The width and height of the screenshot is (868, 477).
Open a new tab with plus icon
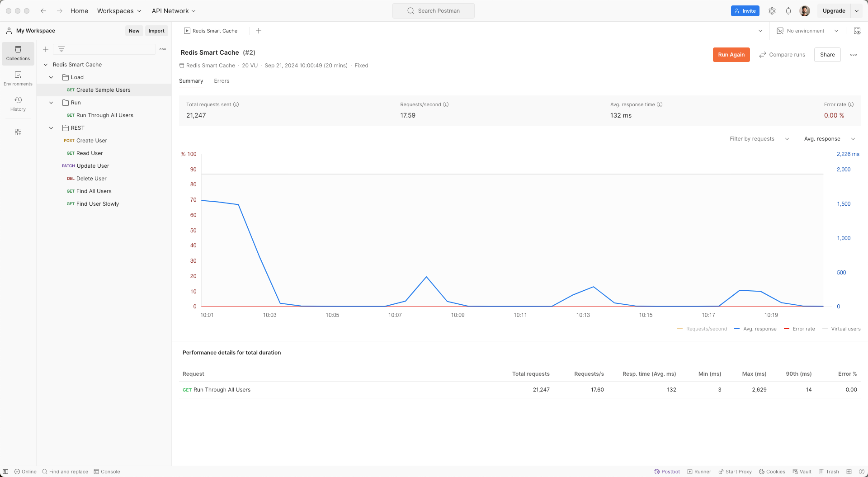point(259,31)
